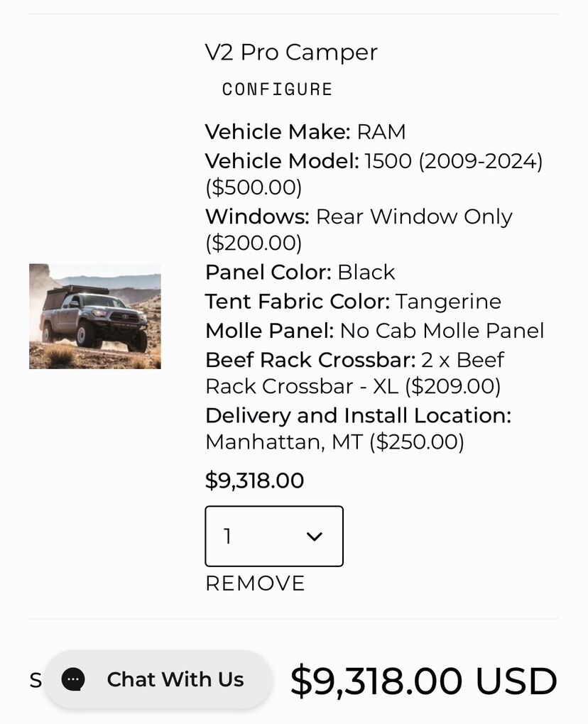Open the V2 Pro Camper product title
This screenshot has height=724, width=588.
click(291, 52)
